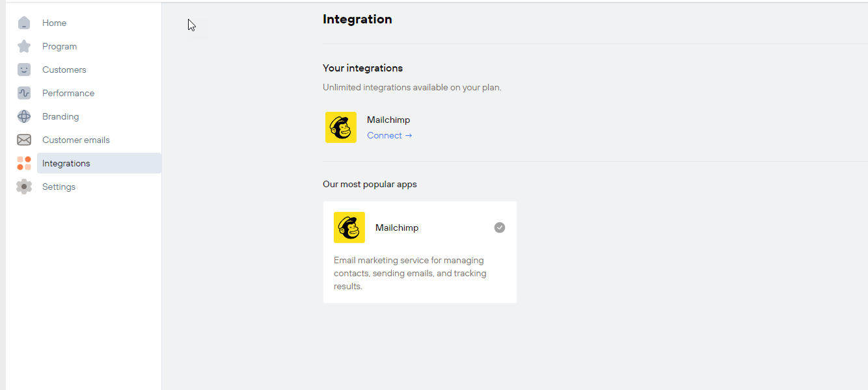This screenshot has width=868, height=390.
Task: Select the Integrations sidebar item
Action: (99, 163)
